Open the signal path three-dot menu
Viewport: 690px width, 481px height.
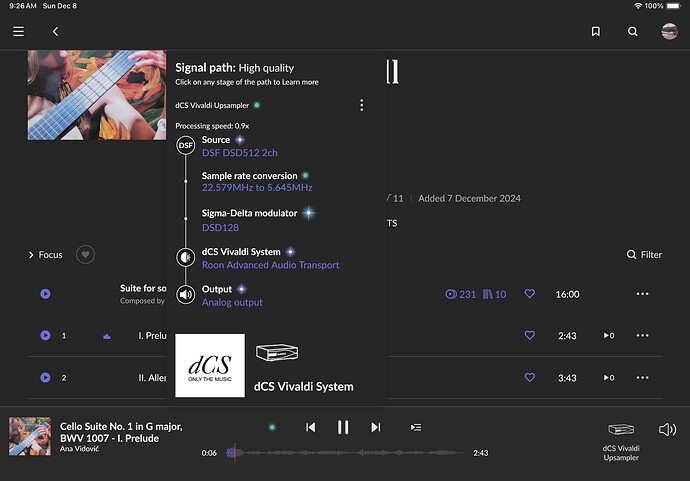pos(362,105)
